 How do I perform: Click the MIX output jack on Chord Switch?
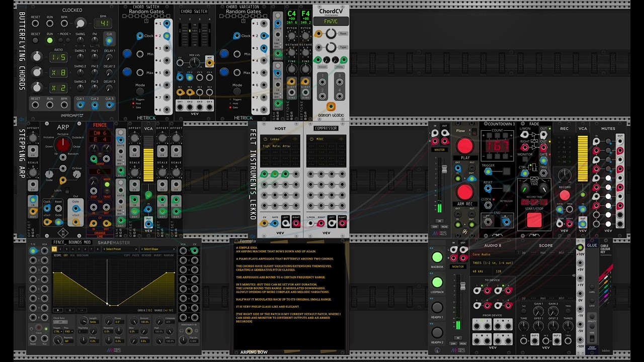[x=209, y=63]
